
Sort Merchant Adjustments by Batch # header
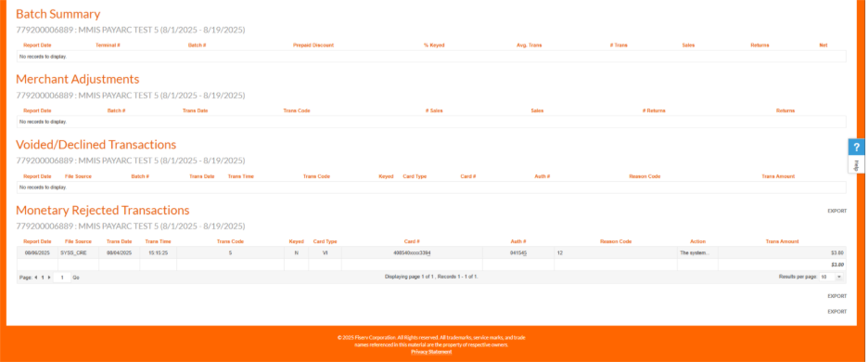tap(116, 110)
